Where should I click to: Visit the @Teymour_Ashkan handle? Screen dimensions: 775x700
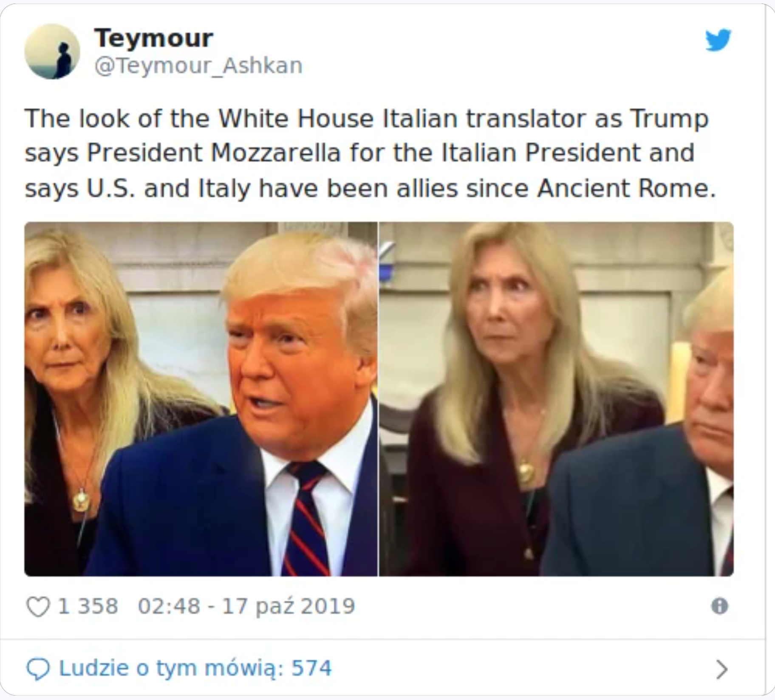198,65
